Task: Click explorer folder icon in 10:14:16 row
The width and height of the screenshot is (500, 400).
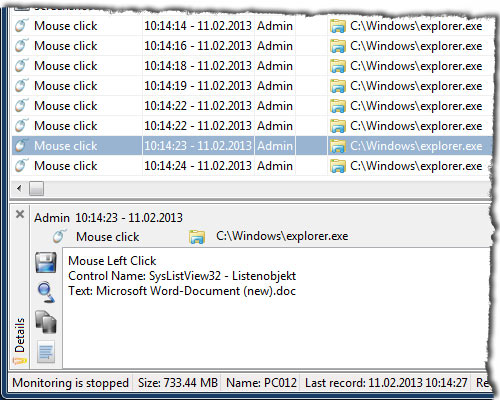Action: tap(337, 46)
